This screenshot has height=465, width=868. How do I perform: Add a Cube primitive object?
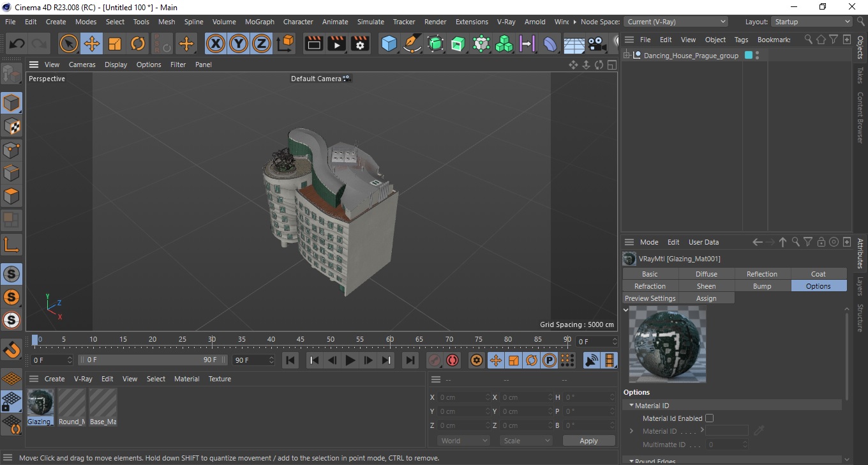[x=389, y=44]
